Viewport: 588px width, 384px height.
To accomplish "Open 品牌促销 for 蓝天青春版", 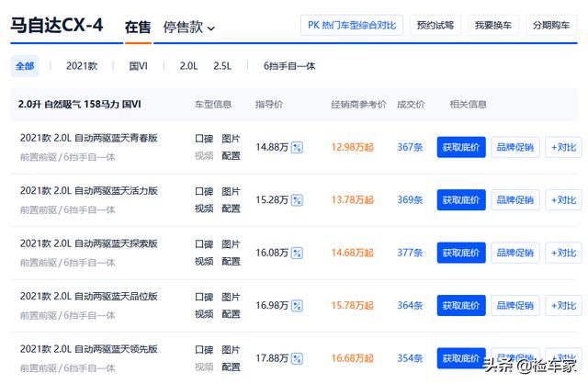I will [x=515, y=147].
